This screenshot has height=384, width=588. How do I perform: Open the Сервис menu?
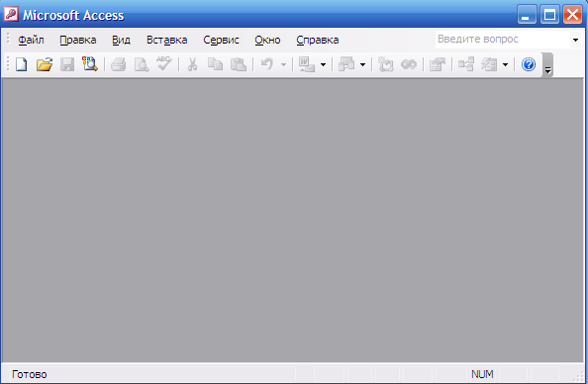pyautogui.click(x=222, y=40)
